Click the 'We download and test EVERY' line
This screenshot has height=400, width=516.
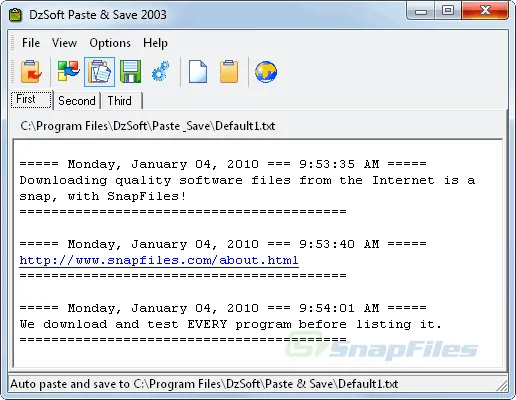coord(231,324)
